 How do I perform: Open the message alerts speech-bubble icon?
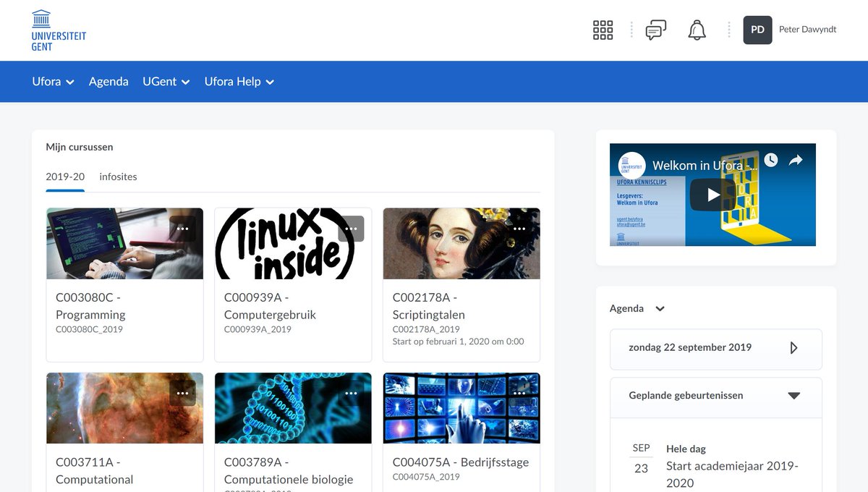655,30
